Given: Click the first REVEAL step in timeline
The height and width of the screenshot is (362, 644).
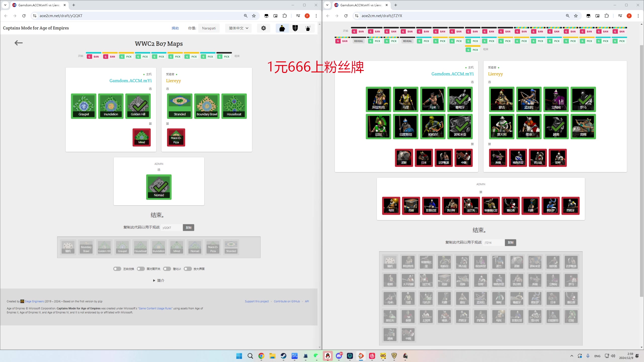Looking at the screenshot, I should click(x=358, y=41).
